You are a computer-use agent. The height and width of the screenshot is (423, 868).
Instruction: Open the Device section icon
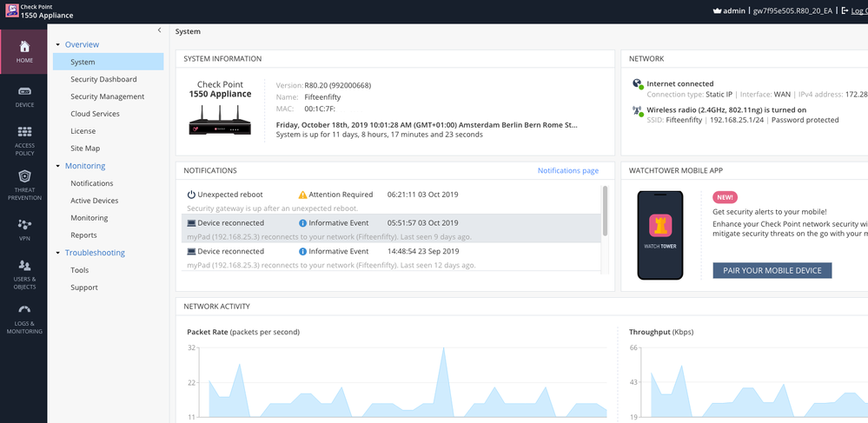pos(24,91)
